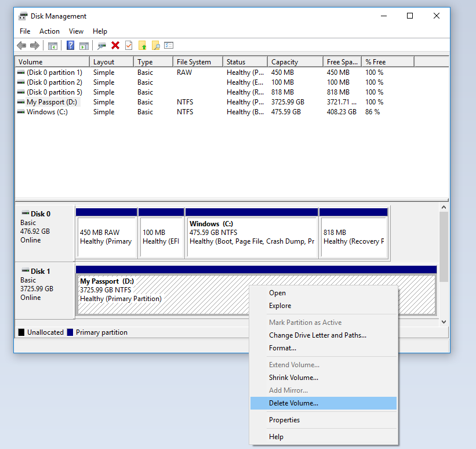The image size is (476, 449).
Task: Click the "Primary partition" legend label
Action: pyautogui.click(x=101, y=332)
